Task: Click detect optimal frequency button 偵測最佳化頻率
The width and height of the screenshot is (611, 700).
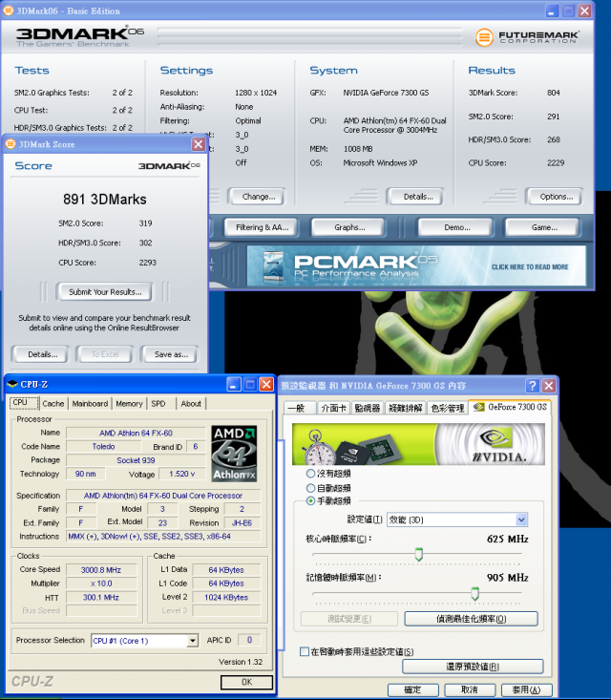Action: coord(471,619)
